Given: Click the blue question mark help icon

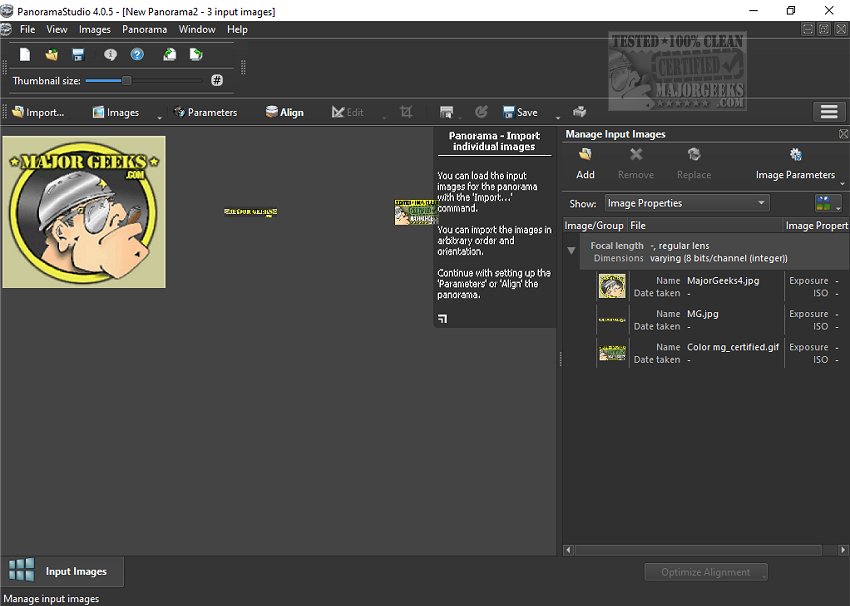Looking at the screenshot, I should click(137, 55).
